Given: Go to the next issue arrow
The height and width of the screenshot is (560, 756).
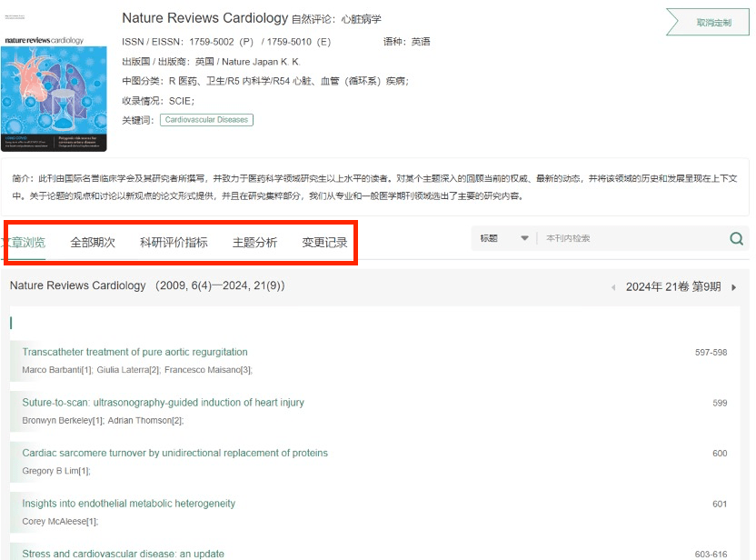Looking at the screenshot, I should tap(734, 287).
